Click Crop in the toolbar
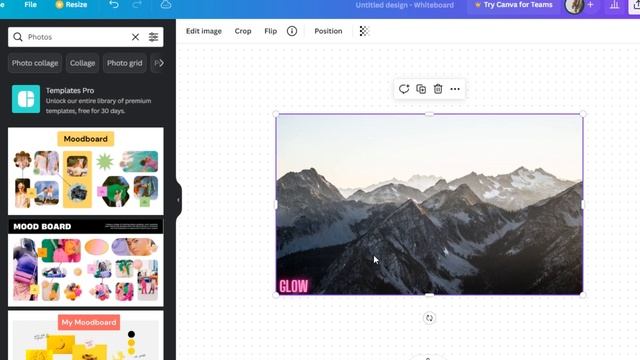Image resolution: width=640 pixels, height=360 pixels. tap(243, 31)
